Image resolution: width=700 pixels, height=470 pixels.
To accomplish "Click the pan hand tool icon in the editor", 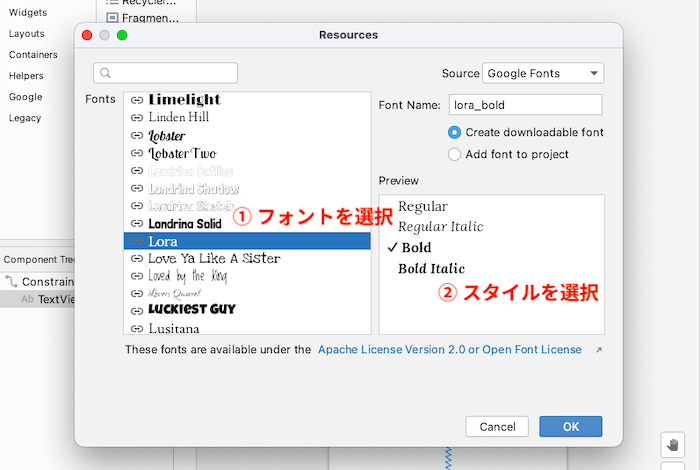I will click(672, 445).
